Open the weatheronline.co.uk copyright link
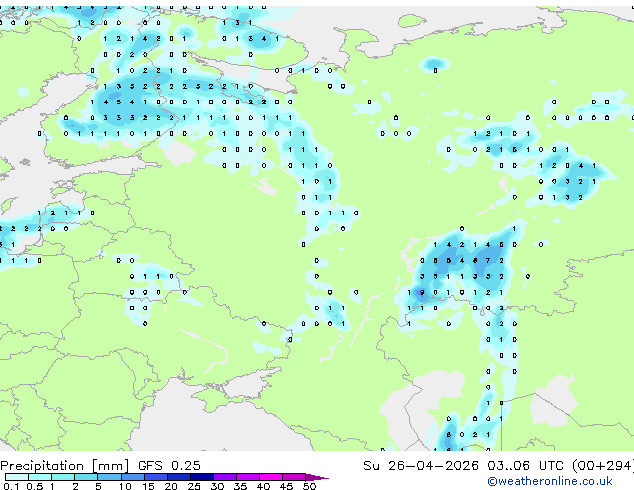The image size is (634, 490). (550, 481)
